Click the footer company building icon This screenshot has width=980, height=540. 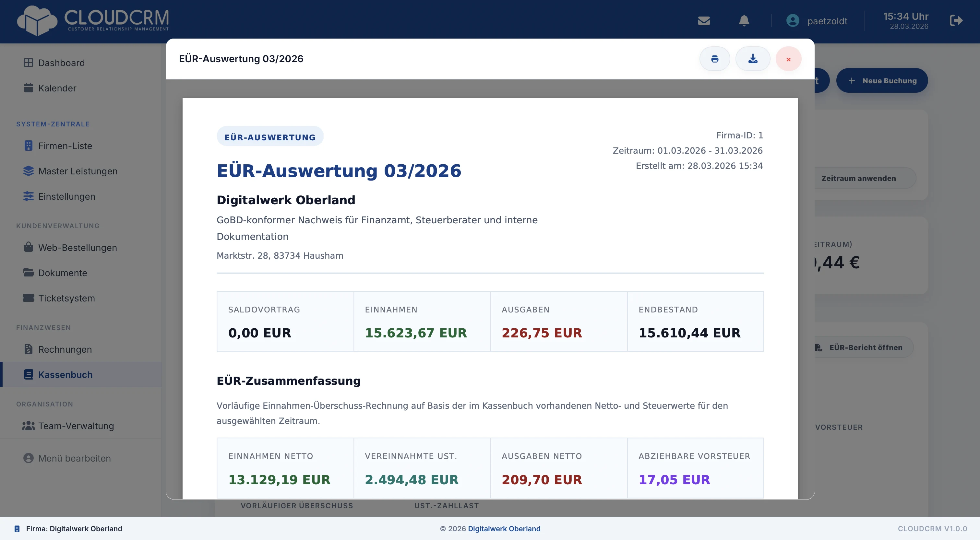tap(17, 529)
